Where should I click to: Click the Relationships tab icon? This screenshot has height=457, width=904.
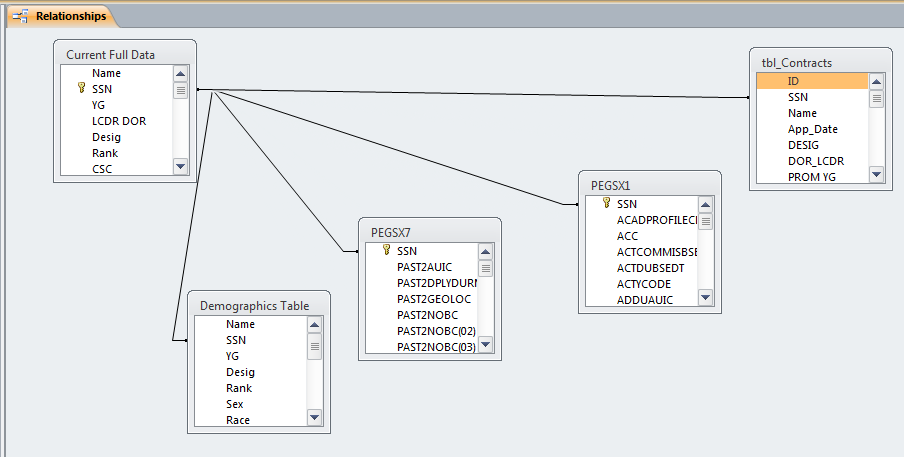click(x=21, y=16)
